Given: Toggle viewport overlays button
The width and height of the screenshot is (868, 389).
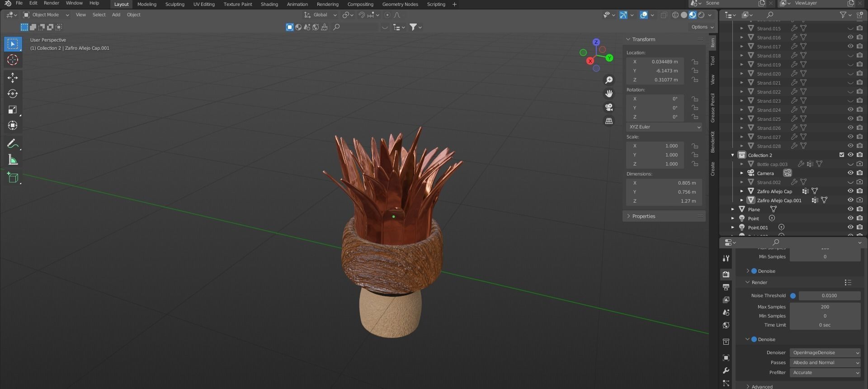Looking at the screenshot, I should point(644,15).
